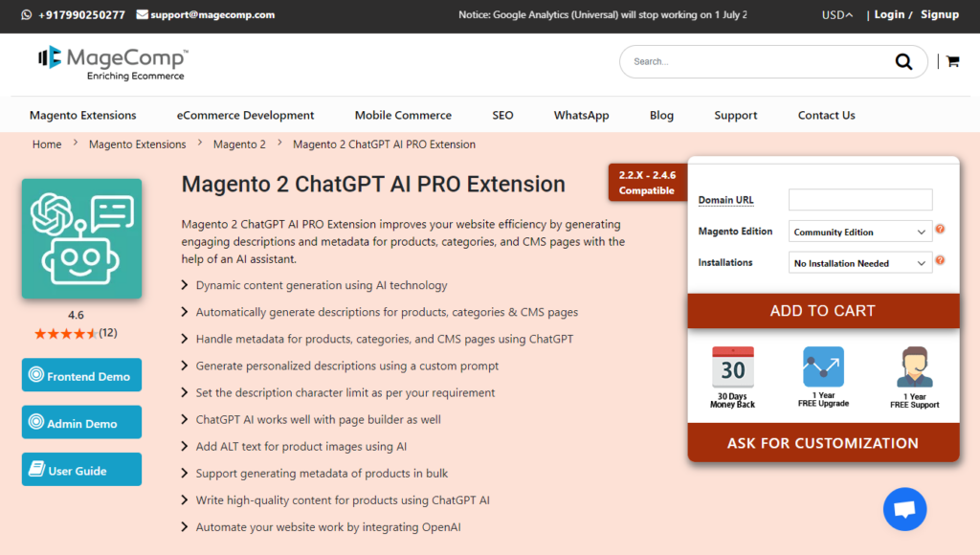Click the 1 Year FREE Upgrade icon
This screenshot has height=555, width=980.
[823, 367]
